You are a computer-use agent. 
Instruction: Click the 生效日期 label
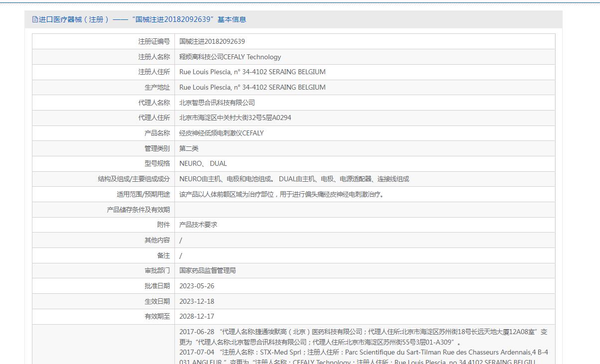pyautogui.click(x=157, y=301)
